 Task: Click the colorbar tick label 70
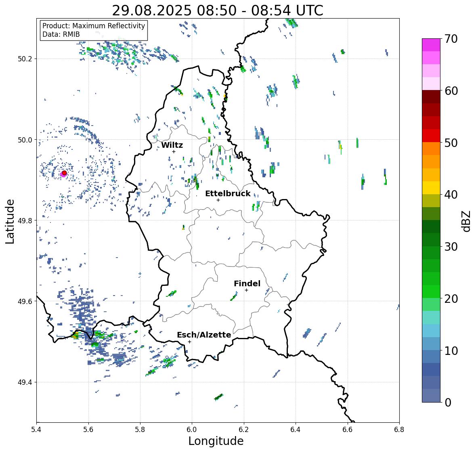451,39
